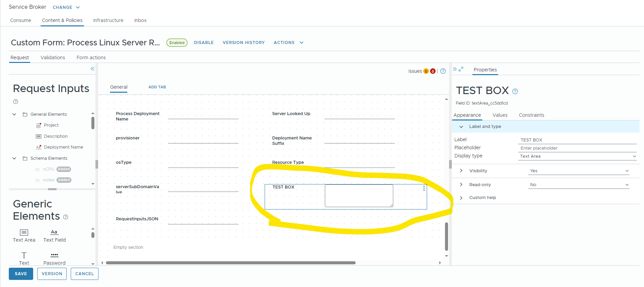Screen dimensions: 644x287
Task: Click the General Elements folder icon
Action: point(25,114)
